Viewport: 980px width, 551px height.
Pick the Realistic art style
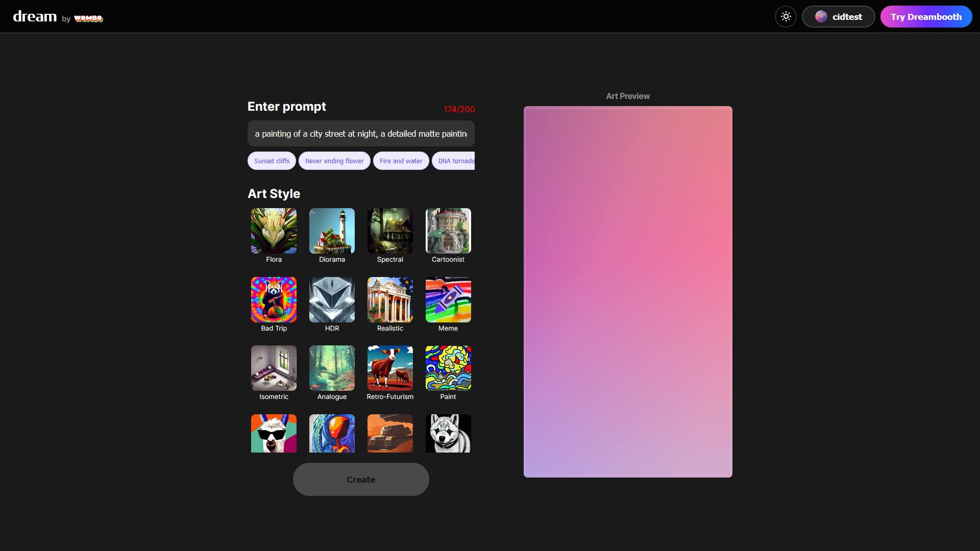(x=390, y=300)
